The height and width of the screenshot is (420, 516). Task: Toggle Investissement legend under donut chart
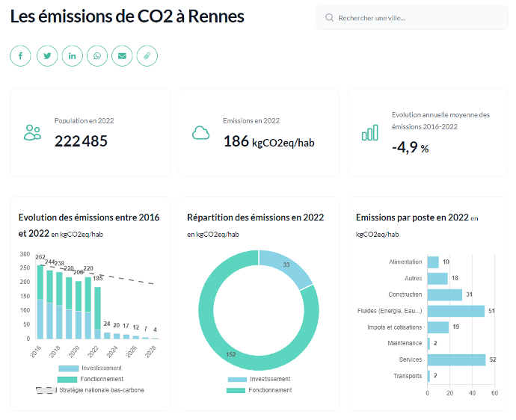click(x=259, y=379)
